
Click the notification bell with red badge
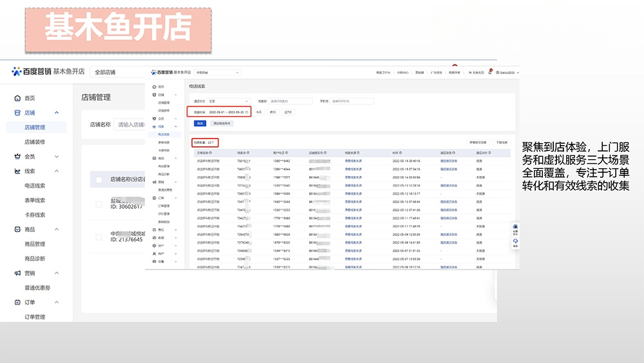490,72
